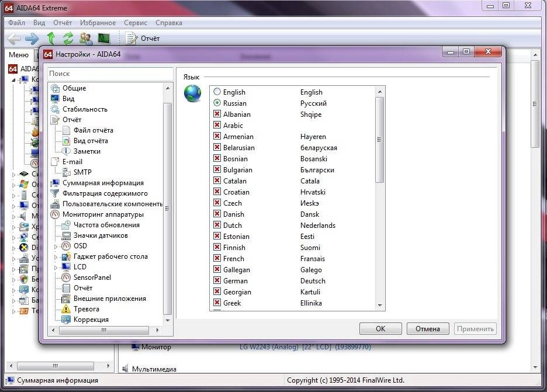
Task: Select E-mail settings category
Action: point(72,161)
